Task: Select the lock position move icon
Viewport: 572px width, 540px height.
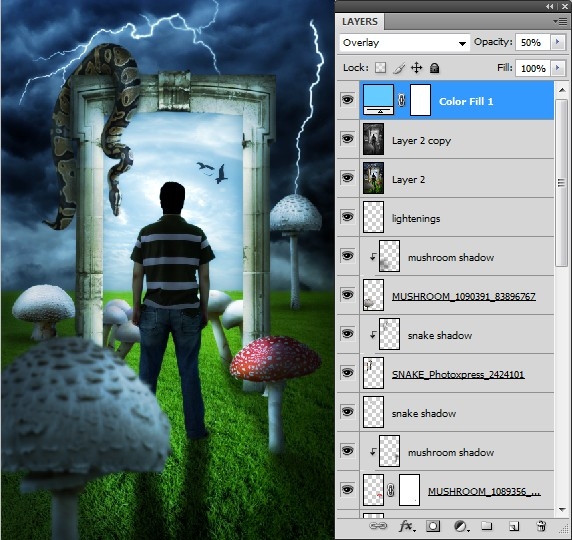Action: pos(416,68)
